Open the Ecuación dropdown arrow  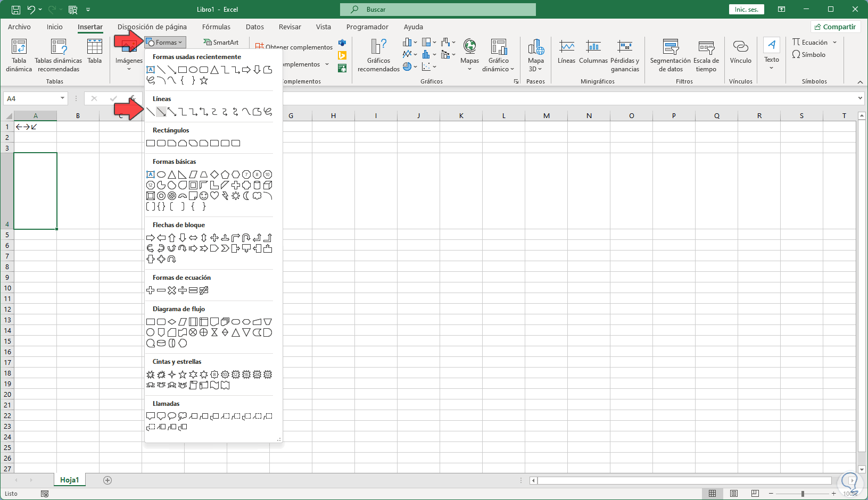coord(835,43)
